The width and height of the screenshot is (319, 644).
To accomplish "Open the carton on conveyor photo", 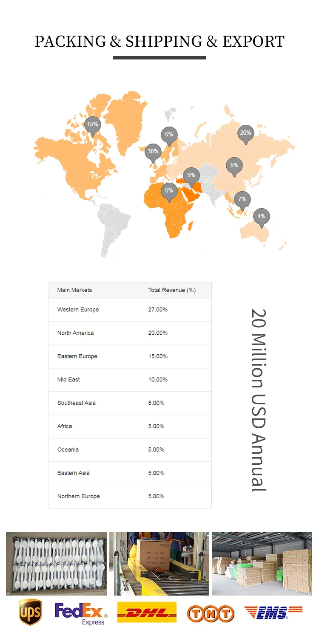I will pos(159,563).
